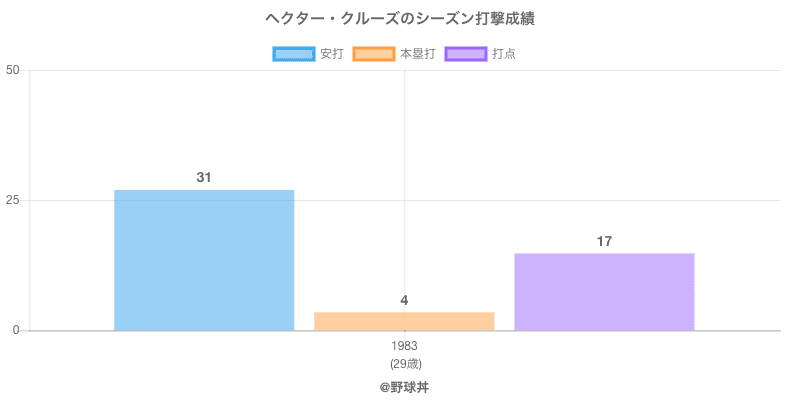Click the data label 17
Viewport: 800px width, 400px height.
click(604, 241)
